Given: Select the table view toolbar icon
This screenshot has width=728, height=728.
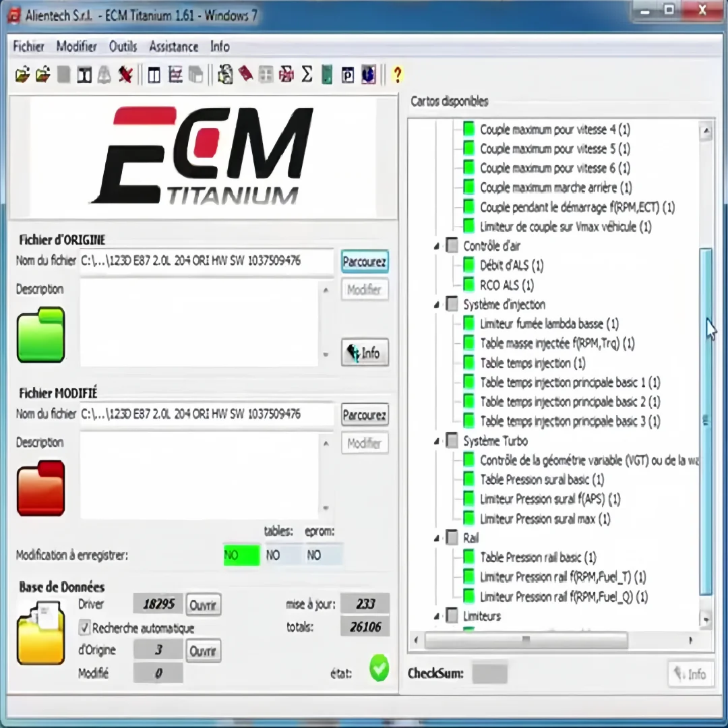Looking at the screenshot, I should tap(153, 75).
